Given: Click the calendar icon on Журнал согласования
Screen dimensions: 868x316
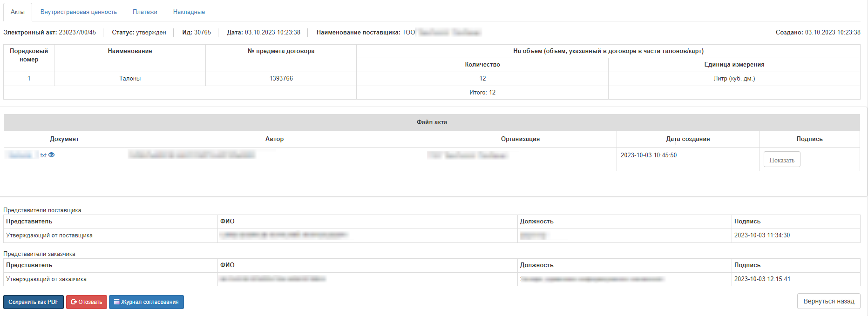Looking at the screenshot, I should 117,302.
